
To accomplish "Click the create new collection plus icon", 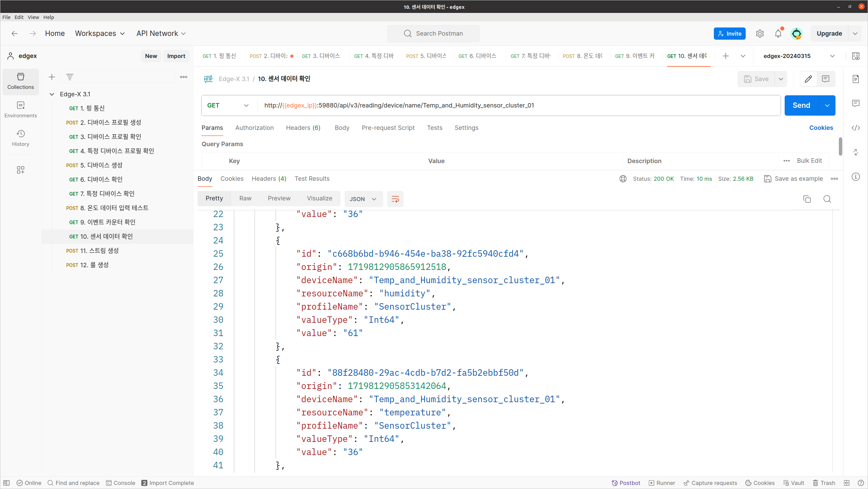I will [x=52, y=77].
